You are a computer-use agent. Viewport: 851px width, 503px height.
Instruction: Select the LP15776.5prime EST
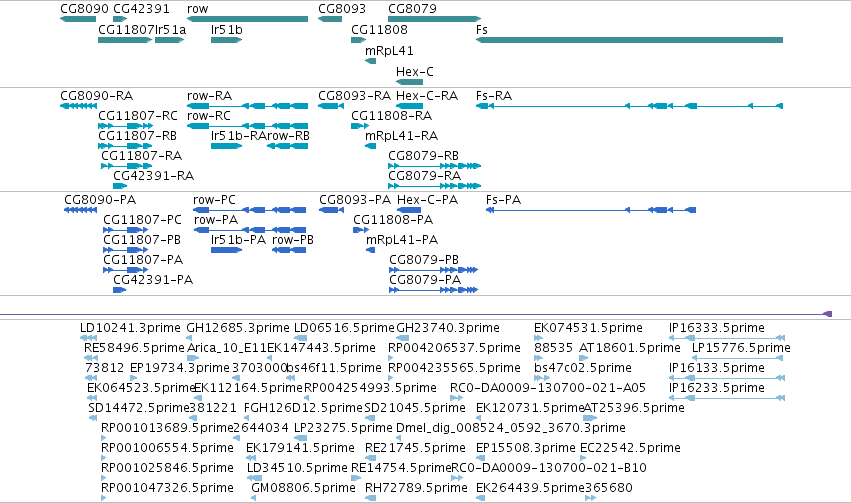click(739, 358)
